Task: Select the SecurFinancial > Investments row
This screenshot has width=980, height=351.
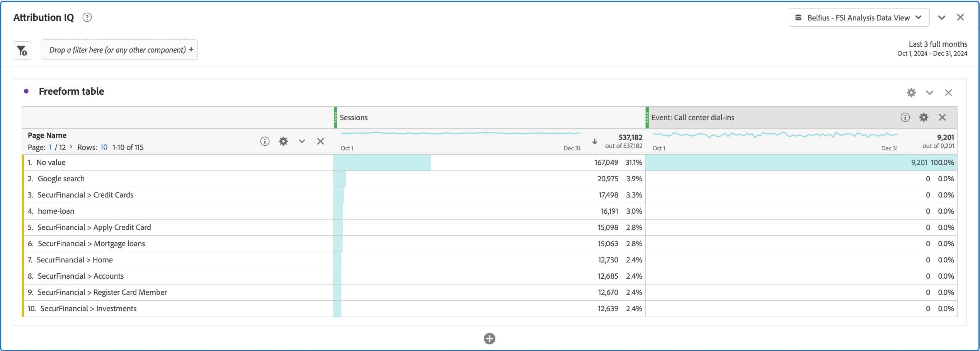Action: coord(178,308)
